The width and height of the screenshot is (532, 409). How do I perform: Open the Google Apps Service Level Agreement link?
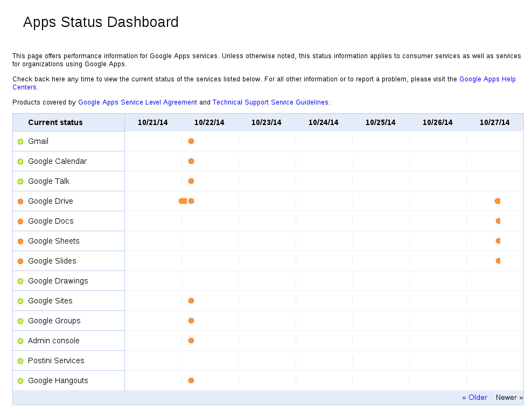click(x=137, y=102)
